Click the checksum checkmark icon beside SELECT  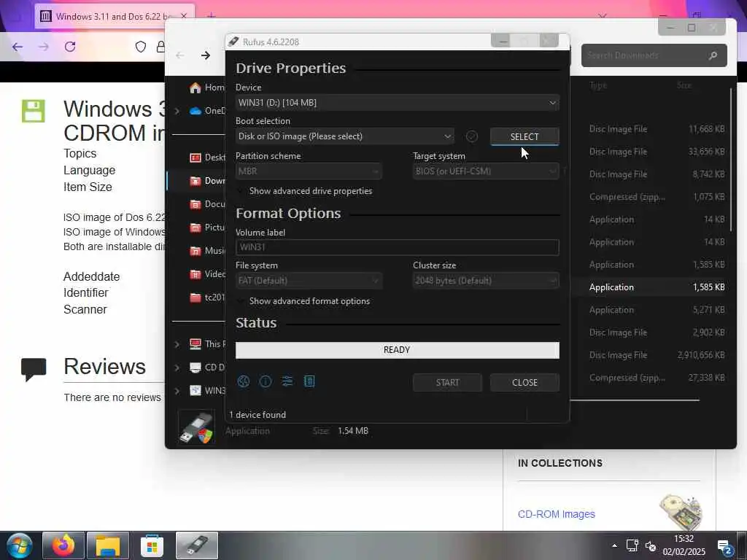tap(472, 136)
